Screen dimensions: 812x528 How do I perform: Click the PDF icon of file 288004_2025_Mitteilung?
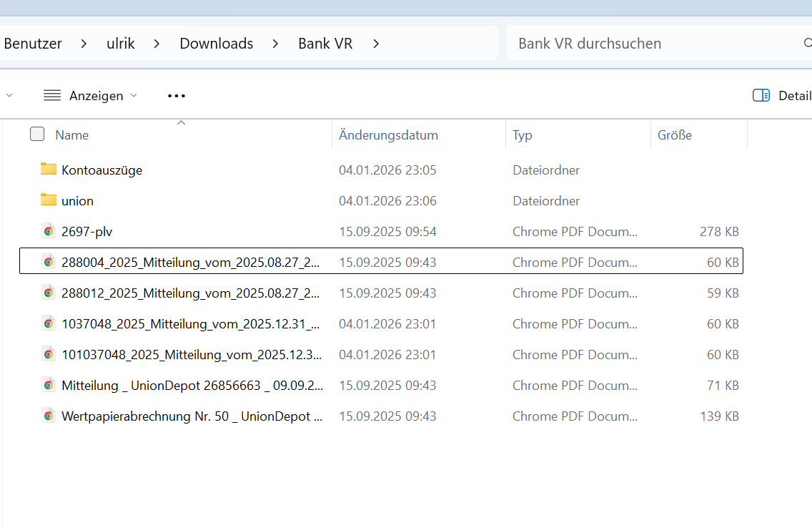click(x=48, y=262)
